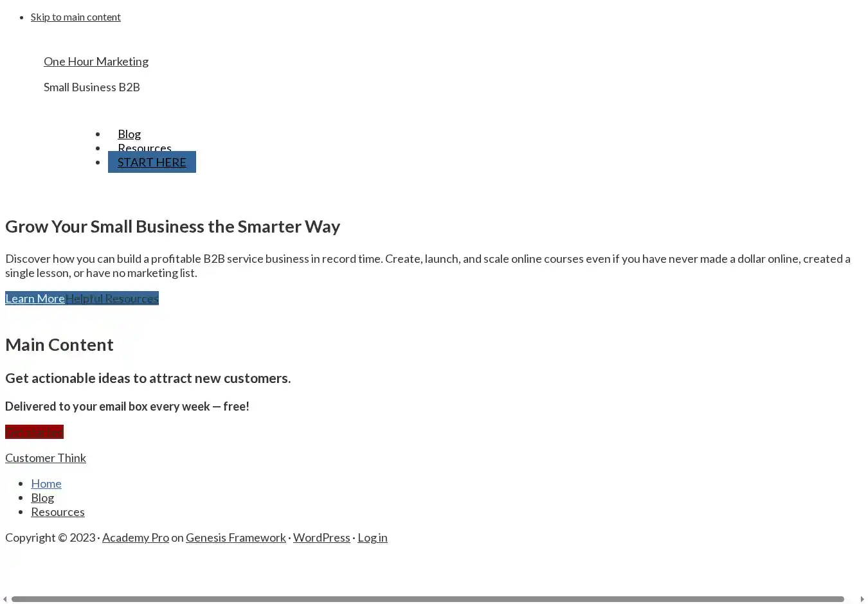
Task: Open the One Hour Marketing site title
Action: [x=96, y=62]
